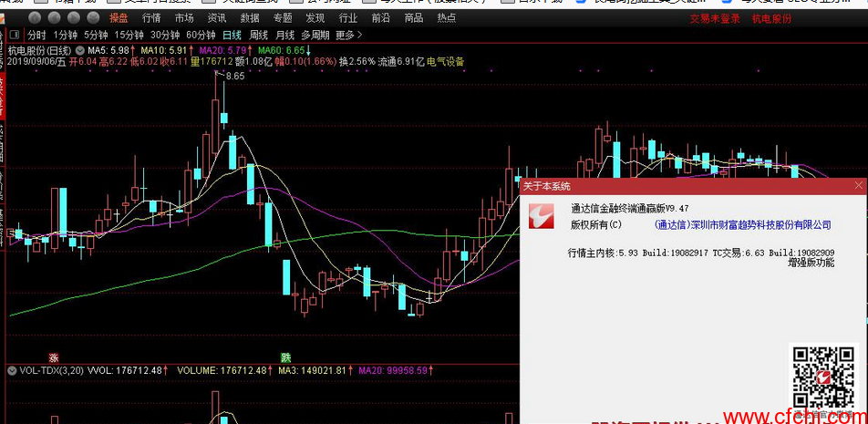Click 增强版功能 text in About dialog

(x=811, y=263)
